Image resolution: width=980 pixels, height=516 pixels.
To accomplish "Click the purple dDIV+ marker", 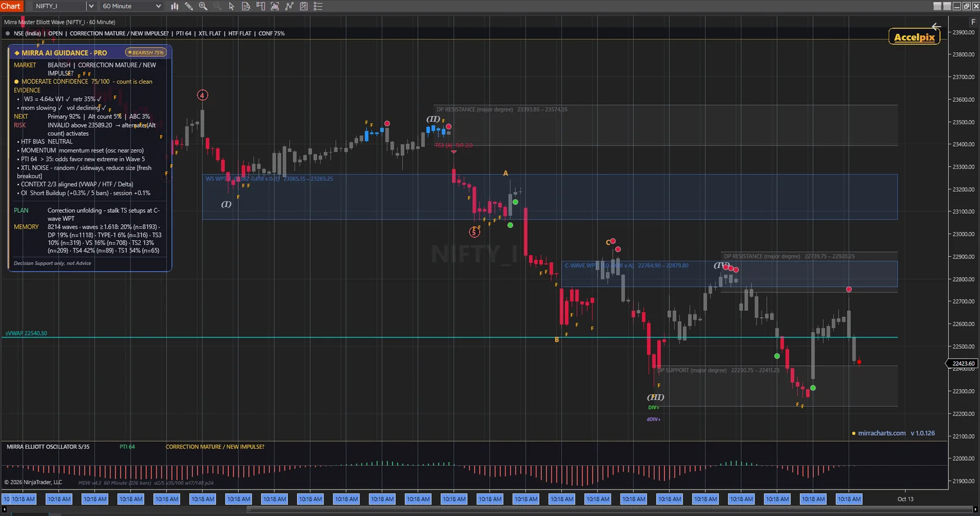I will [654, 419].
